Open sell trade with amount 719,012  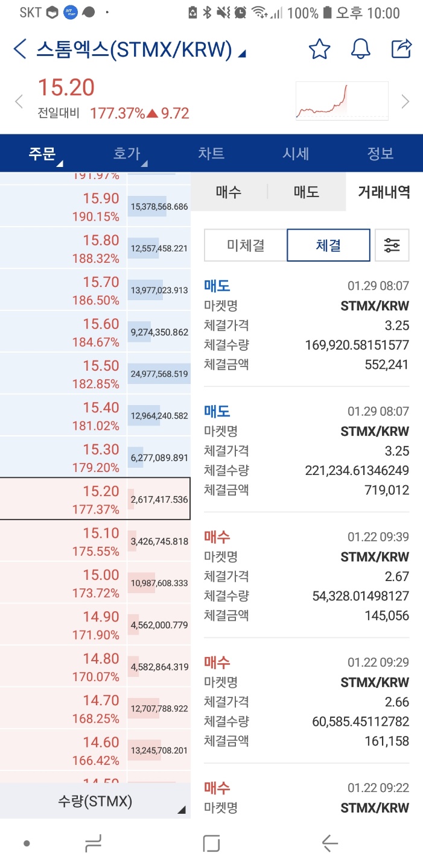(x=307, y=450)
